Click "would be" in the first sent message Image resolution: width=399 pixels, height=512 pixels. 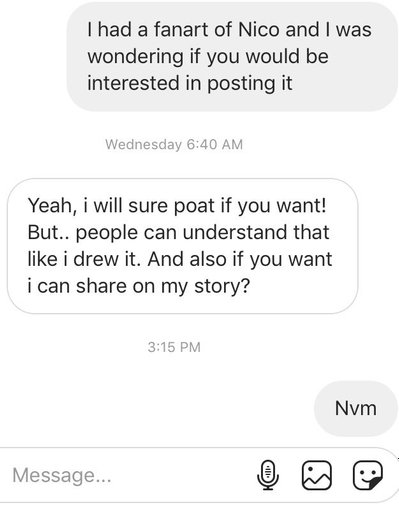click(x=287, y=56)
